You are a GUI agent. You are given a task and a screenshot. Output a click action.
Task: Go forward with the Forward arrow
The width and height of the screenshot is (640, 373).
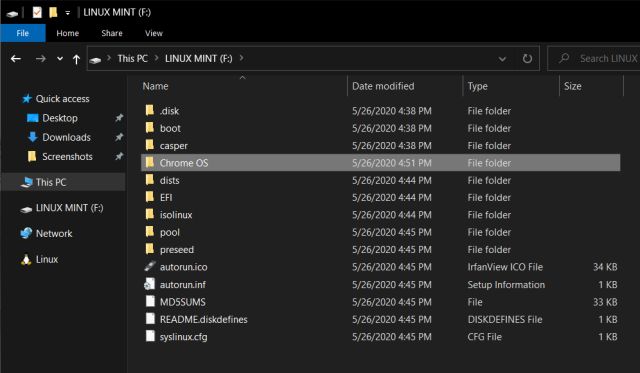coord(40,59)
